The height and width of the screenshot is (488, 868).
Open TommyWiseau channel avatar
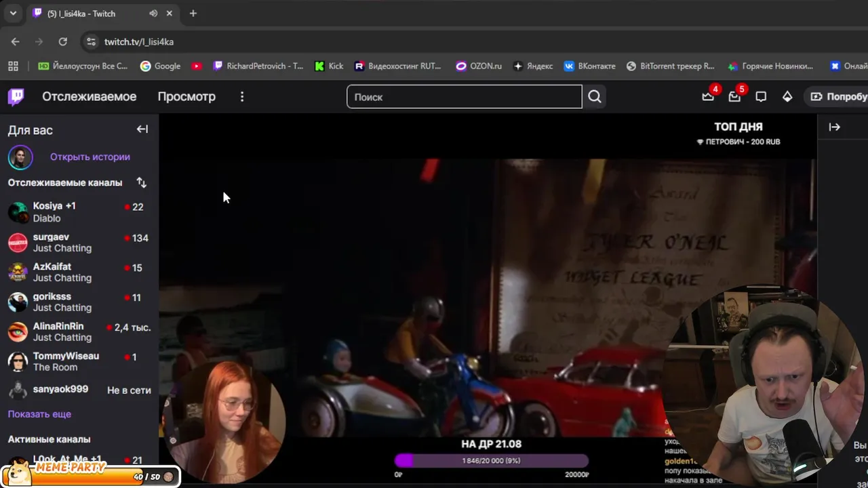[18, 361]
